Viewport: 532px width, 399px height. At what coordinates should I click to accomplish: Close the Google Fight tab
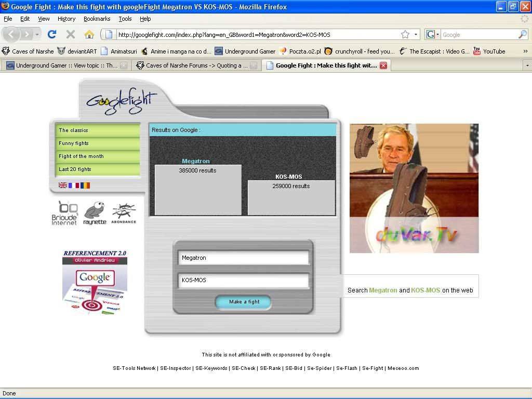(383, 65)
